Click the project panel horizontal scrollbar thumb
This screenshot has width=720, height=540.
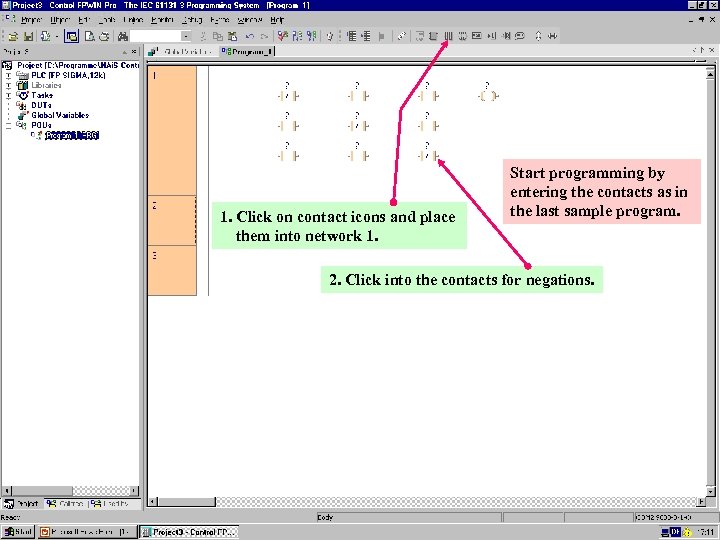click(x=41, y=490)
